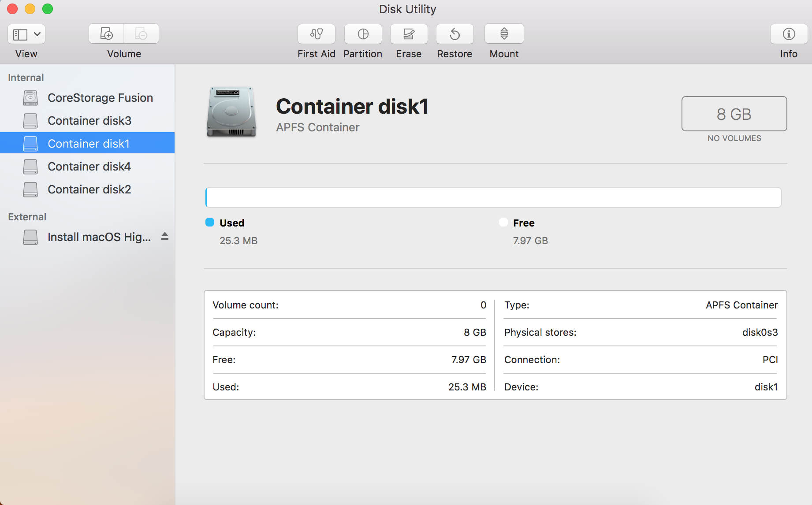
Task: Eject the Install macOS High Sierra disk
Action: point(164,237)
